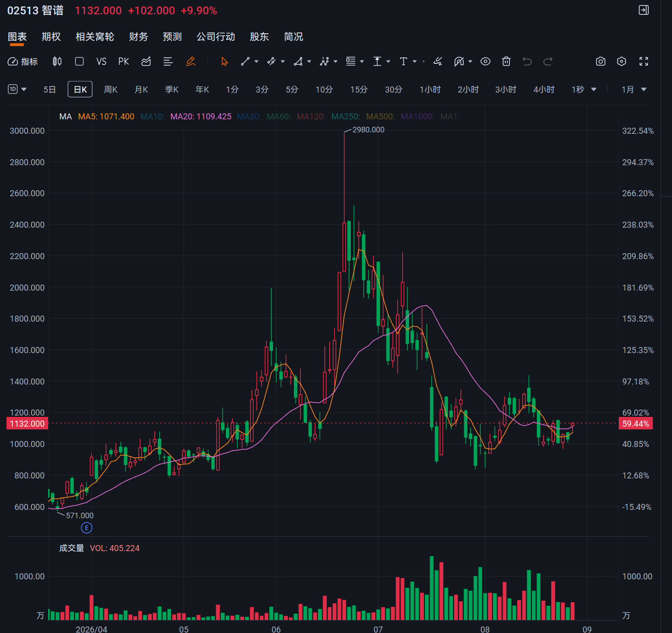Click the candlestick chart style icon
The width and height of the screenshot is (672, 633).
coord(57,62)
